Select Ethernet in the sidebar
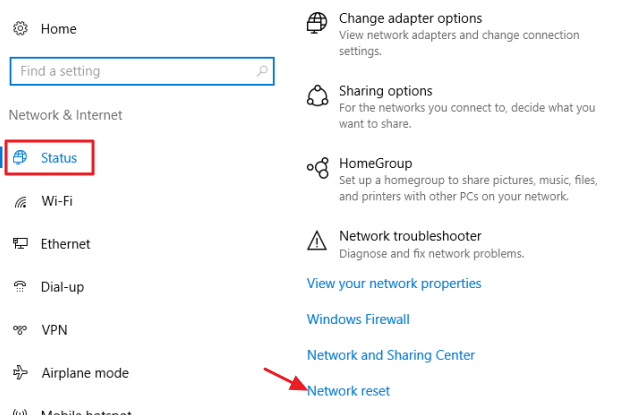This screenshot has width=635, height=415. click(65, 244)
